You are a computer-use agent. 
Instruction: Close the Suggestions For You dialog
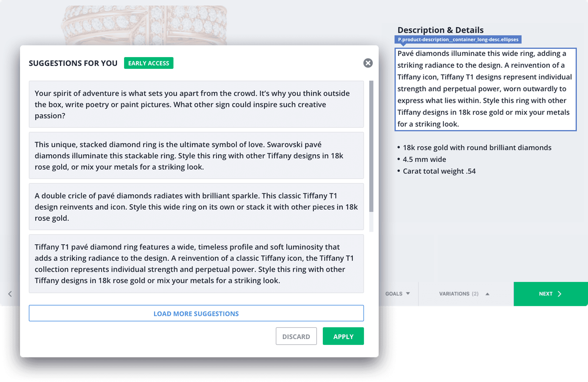[x=368, y=63]
